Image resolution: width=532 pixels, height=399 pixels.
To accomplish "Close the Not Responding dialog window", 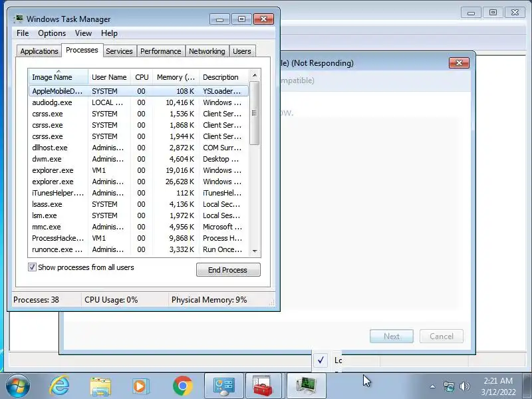I will coord(459,63).
